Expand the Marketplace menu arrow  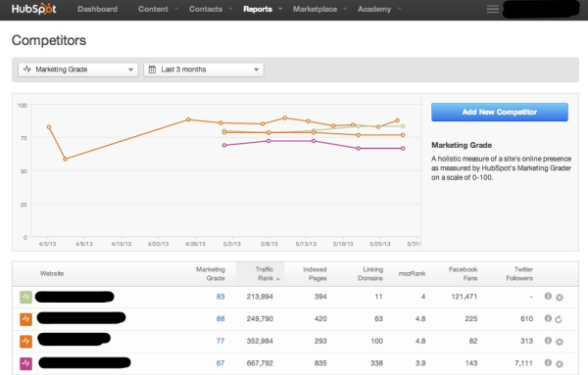[x=345, y=9]
